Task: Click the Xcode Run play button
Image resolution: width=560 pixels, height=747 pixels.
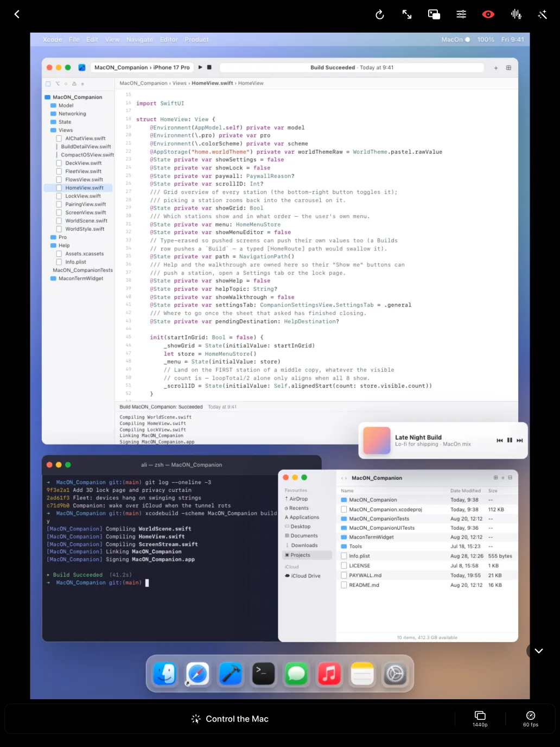Action: click(200, 67)
